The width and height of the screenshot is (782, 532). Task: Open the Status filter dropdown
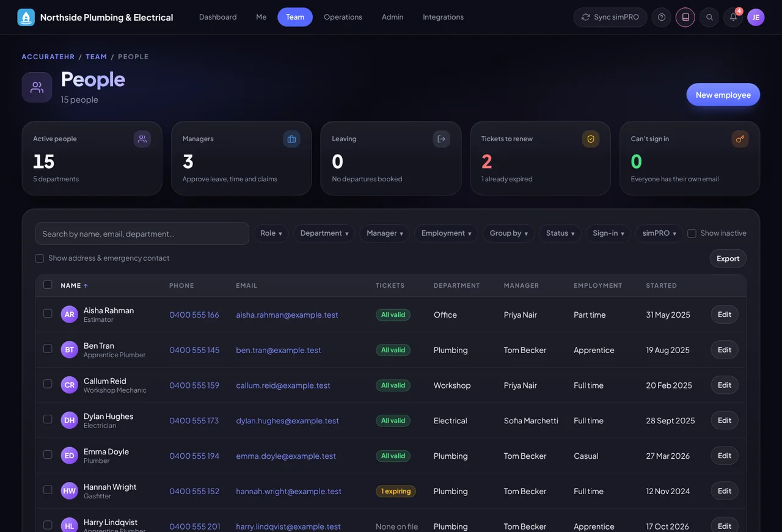[x=560, y=233]
